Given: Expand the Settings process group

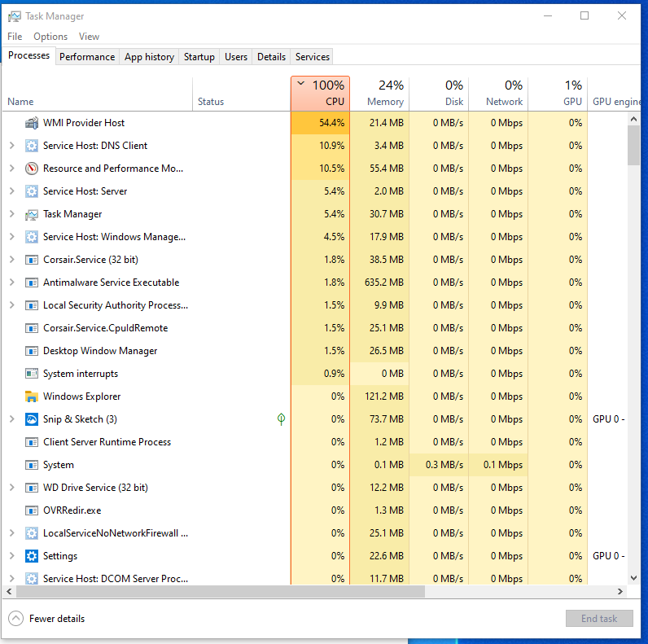Looking at the screenshot, I should click(x=12, y=556).
